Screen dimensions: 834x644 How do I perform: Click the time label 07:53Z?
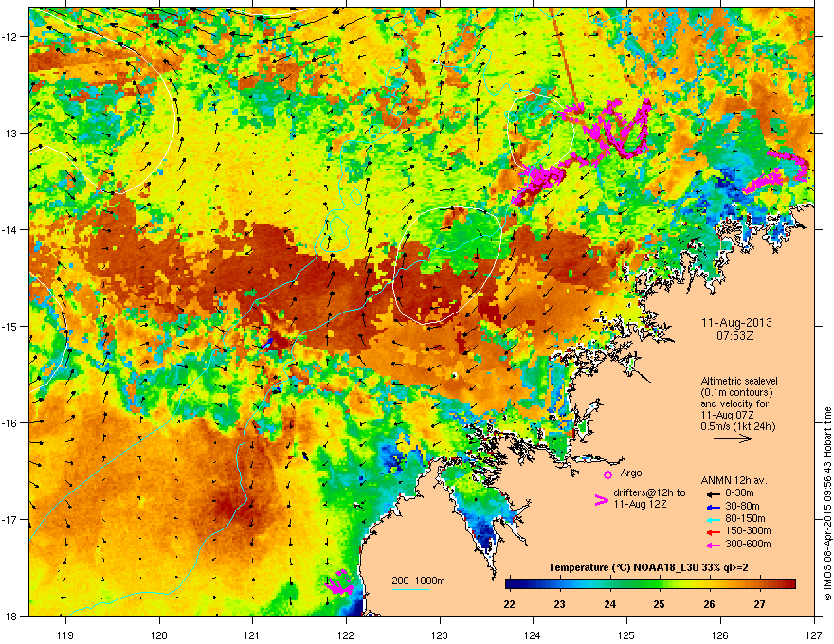(735, 336)
